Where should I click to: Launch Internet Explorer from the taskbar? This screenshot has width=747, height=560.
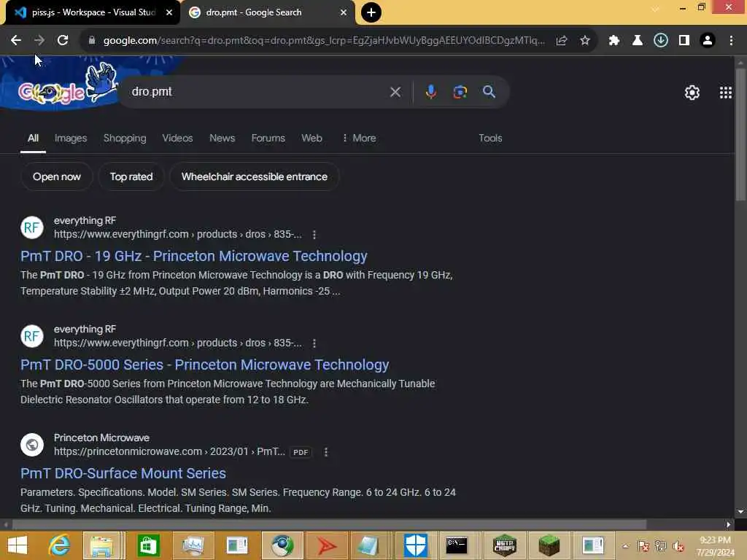(x=59, y=545)
